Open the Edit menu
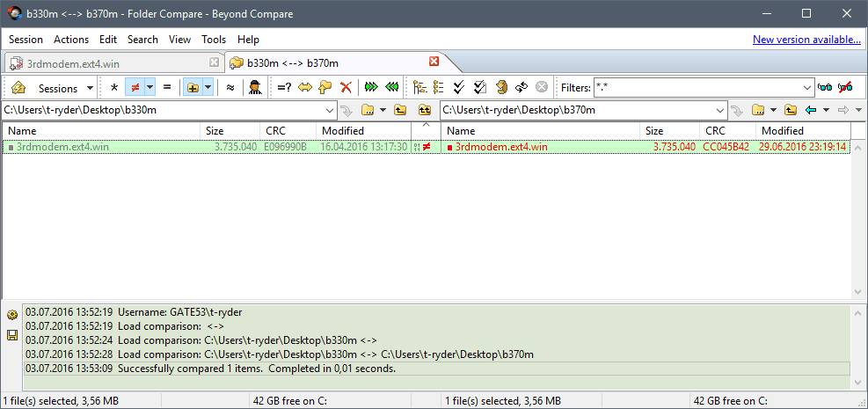The height and width of the screenshot is (409, 868). tap(108, 40)
